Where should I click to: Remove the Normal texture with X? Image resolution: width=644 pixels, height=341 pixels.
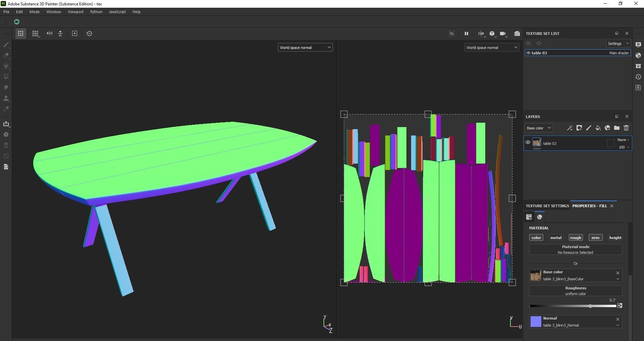click(617, 319)
